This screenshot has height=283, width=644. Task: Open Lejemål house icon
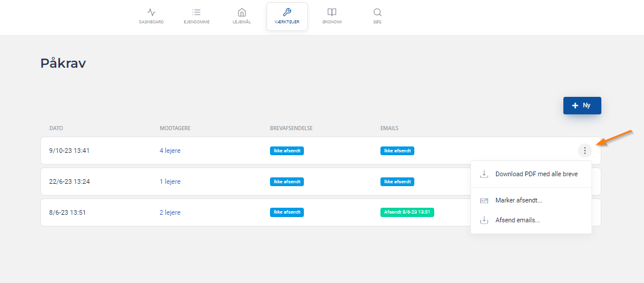(x=242, y=12)
